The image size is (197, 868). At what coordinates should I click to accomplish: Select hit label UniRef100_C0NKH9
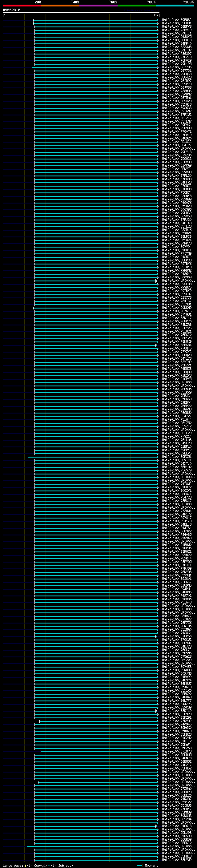177,308
